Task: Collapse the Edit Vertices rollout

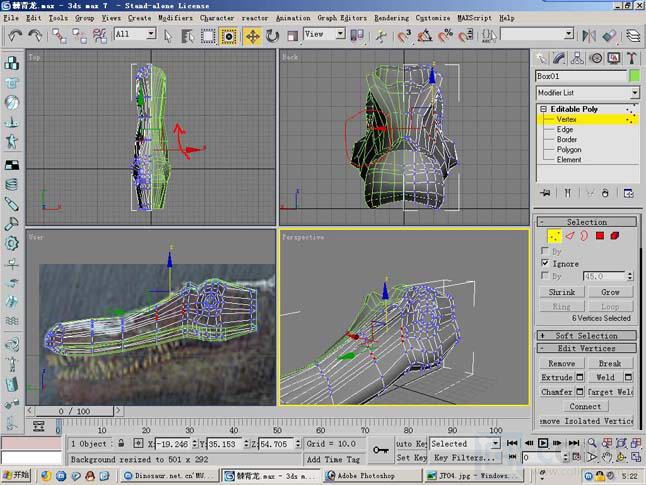Action: [x=587, y=348]
